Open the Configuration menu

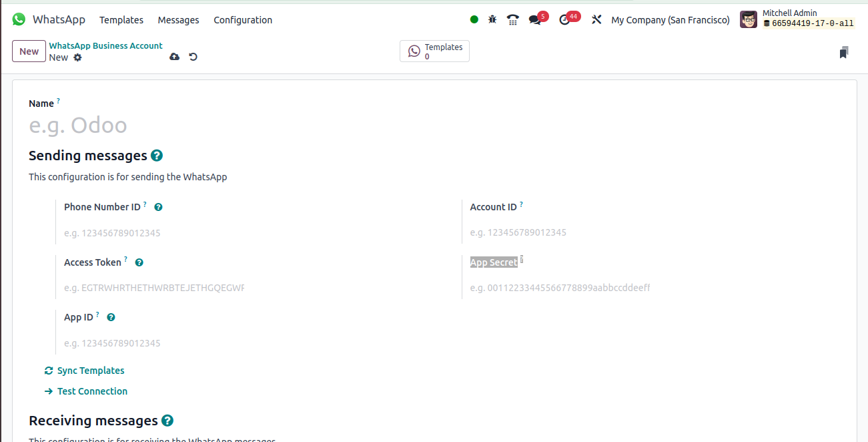(x=243, y=20)
